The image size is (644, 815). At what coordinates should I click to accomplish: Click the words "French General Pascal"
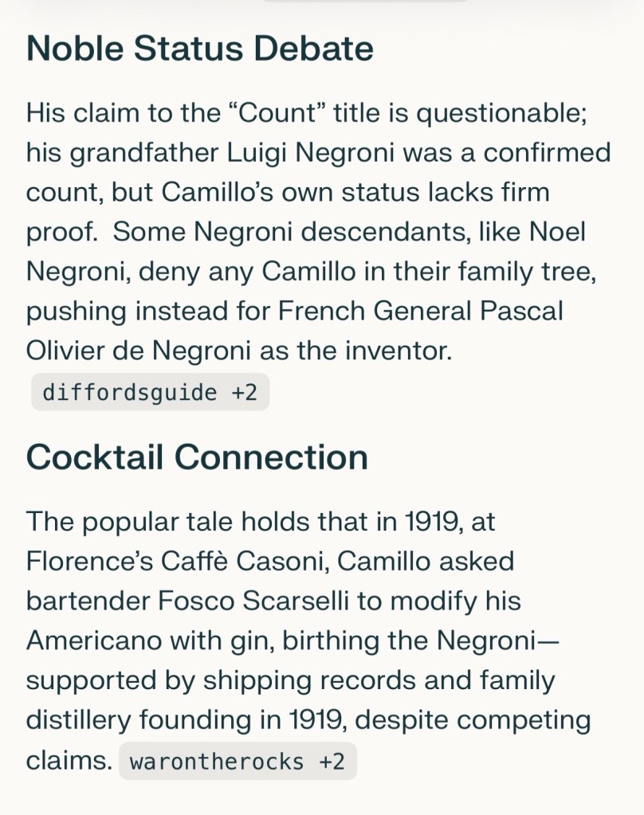421,310
